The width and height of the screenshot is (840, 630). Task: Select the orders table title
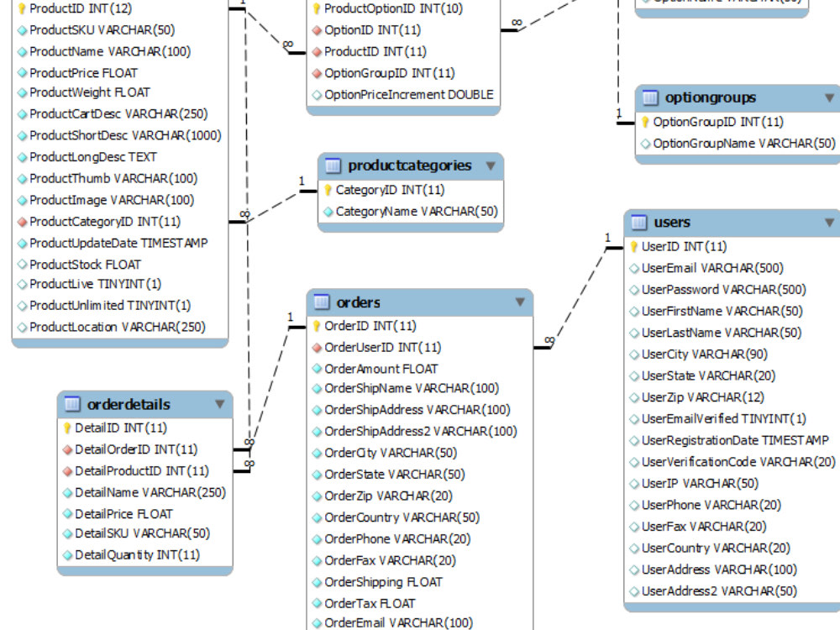point(359,302)
